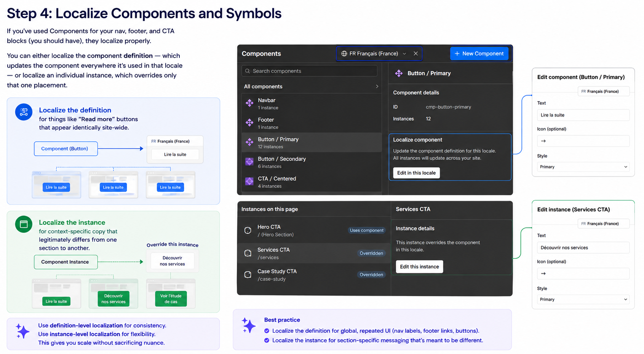This screenshot has height=354, width=644.
Task: Click component icon beside Button / Primary header
Action: click(x=399, y=73)
